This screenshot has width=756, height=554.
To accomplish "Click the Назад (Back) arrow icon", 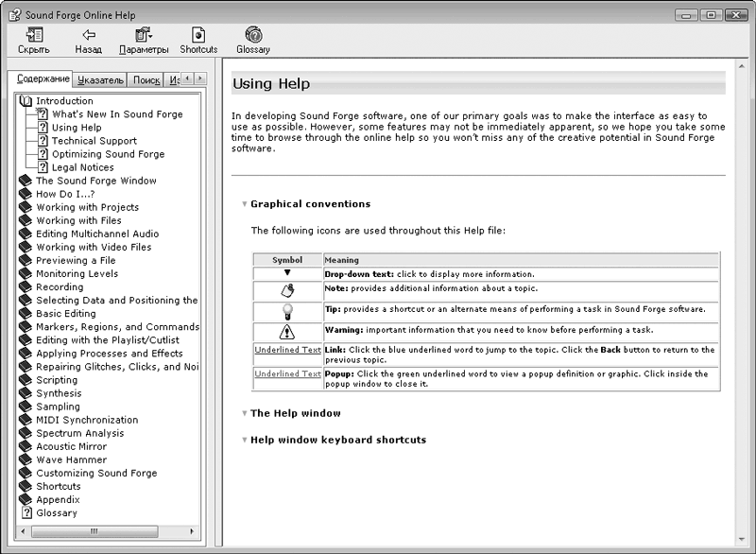I will coord(89,35).
